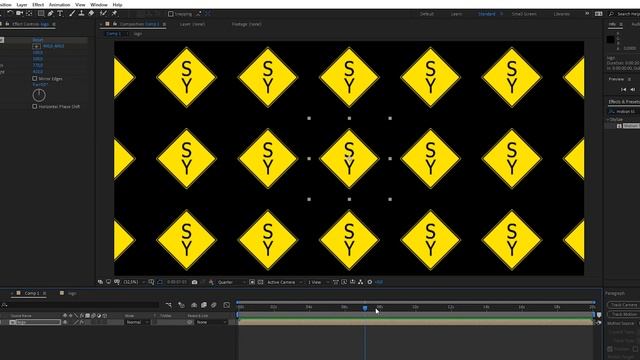
Task: Click the Search Help magnifier icon
Action: click(611, 14)
